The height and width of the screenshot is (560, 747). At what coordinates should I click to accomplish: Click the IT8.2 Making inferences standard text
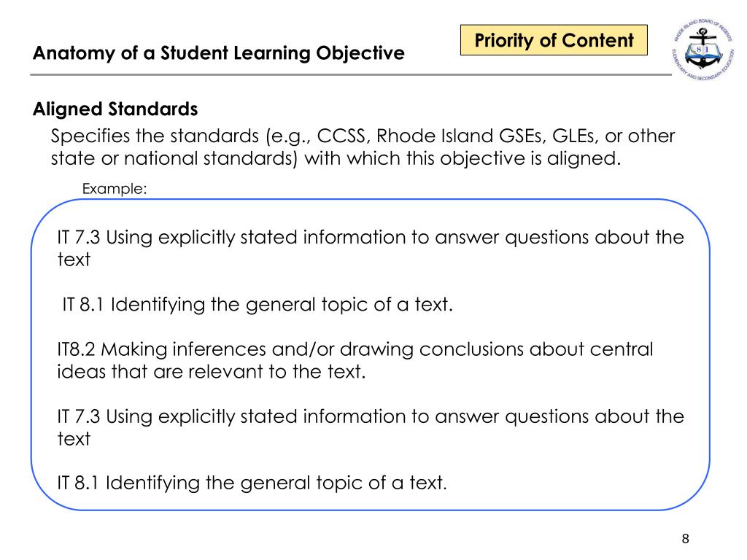(355, 360)
